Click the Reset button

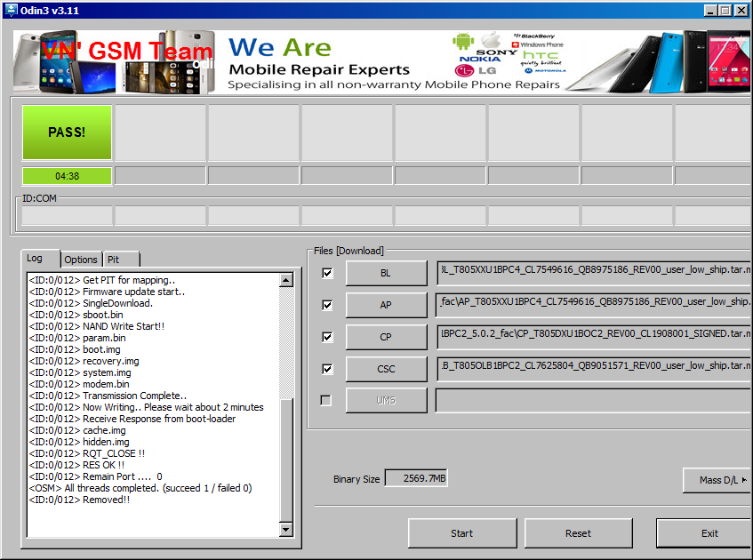578,533
